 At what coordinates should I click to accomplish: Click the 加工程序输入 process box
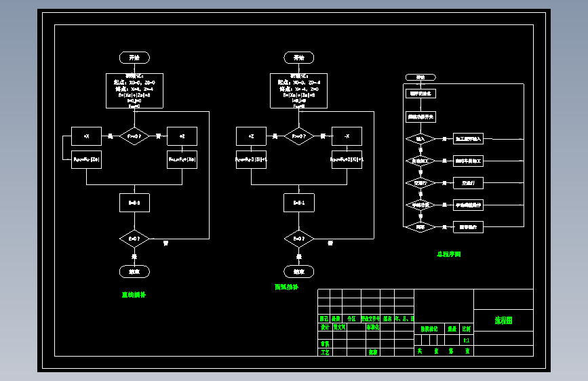coord(469,139)
